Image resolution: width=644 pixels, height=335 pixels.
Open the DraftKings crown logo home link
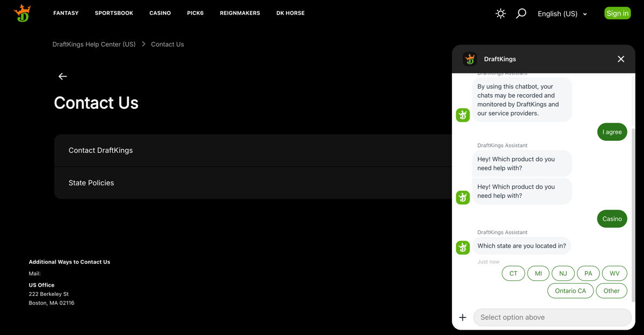coord(22,13)
